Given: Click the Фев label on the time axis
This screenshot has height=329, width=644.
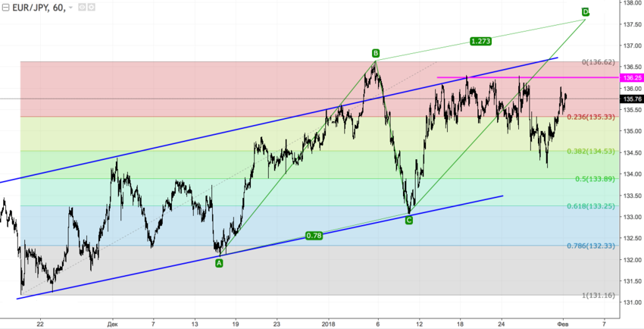Looking at the screenshot, I should pyautogui.click(x=561, y=323).
